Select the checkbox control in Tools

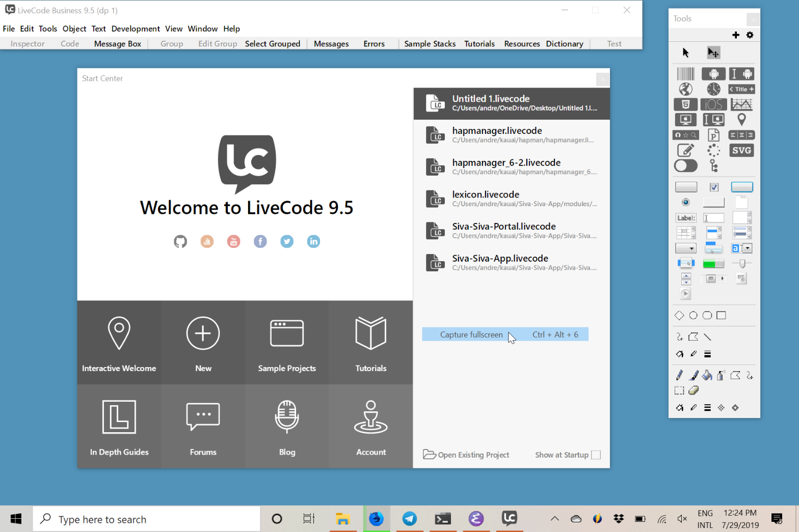[x=714, y=187]
